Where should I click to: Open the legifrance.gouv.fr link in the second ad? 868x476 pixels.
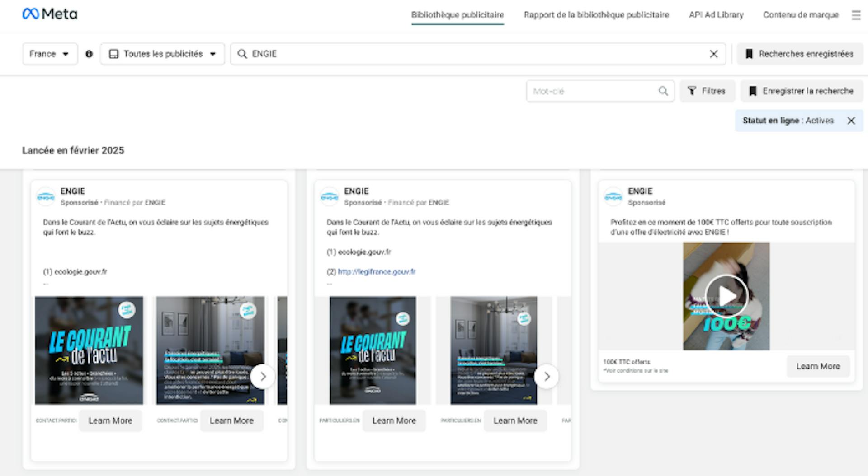point(377,272)
